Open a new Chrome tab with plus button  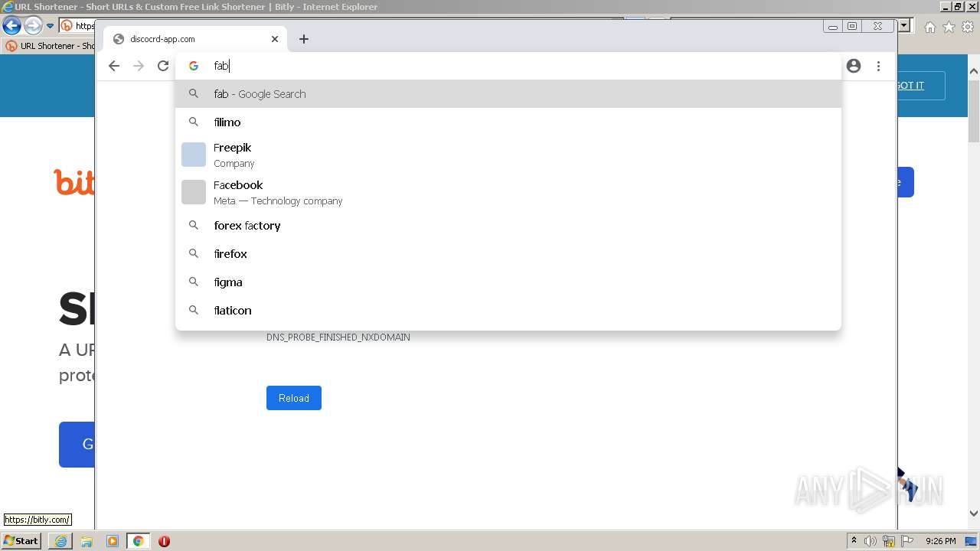click(x=304, y=39)
